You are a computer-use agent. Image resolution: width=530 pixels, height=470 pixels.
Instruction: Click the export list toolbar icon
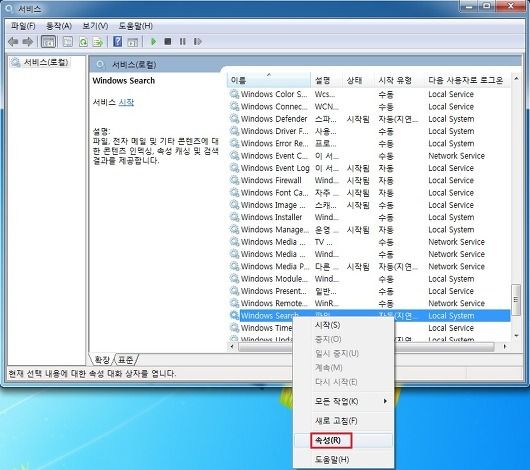click(98, 42)
